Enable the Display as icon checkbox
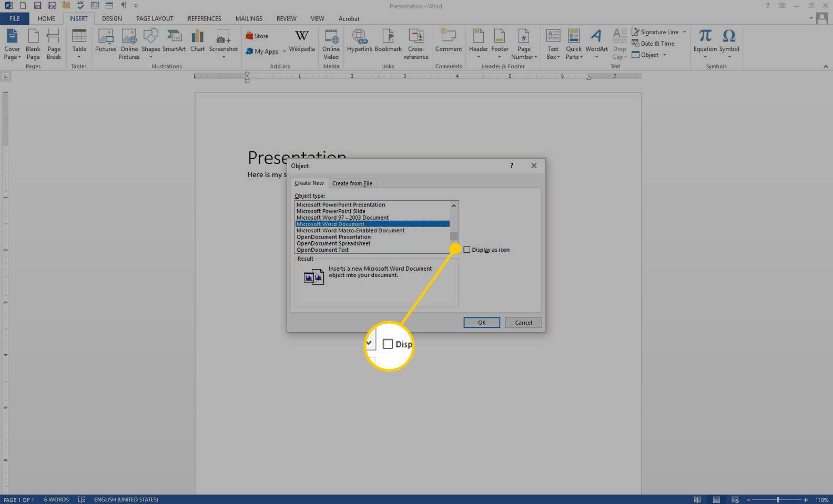833x504 pixels. click(466, 250)
